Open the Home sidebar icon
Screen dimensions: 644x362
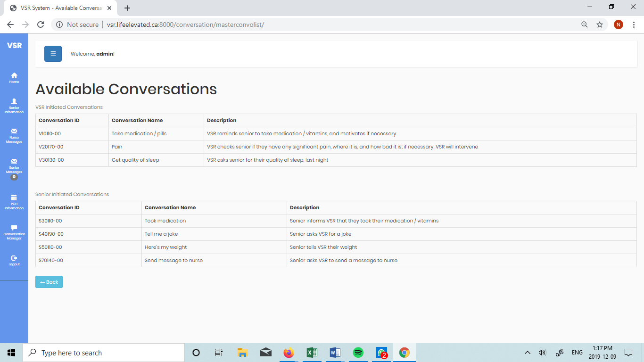14,75
